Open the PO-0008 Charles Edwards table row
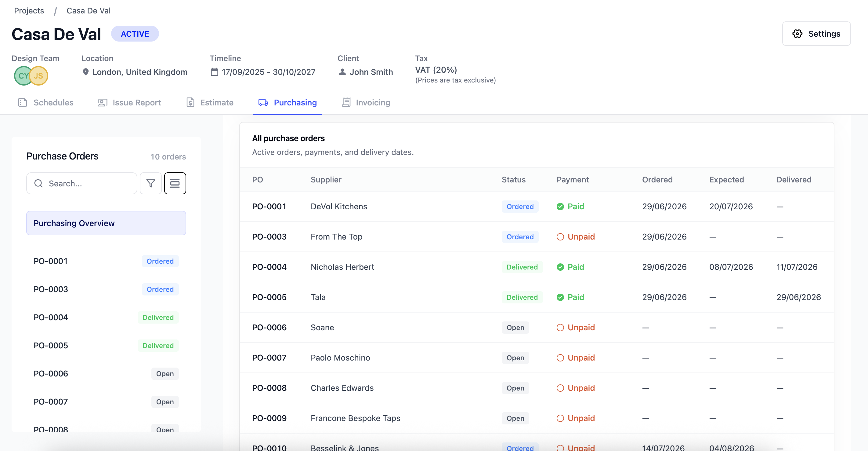 tap(537, 388)
